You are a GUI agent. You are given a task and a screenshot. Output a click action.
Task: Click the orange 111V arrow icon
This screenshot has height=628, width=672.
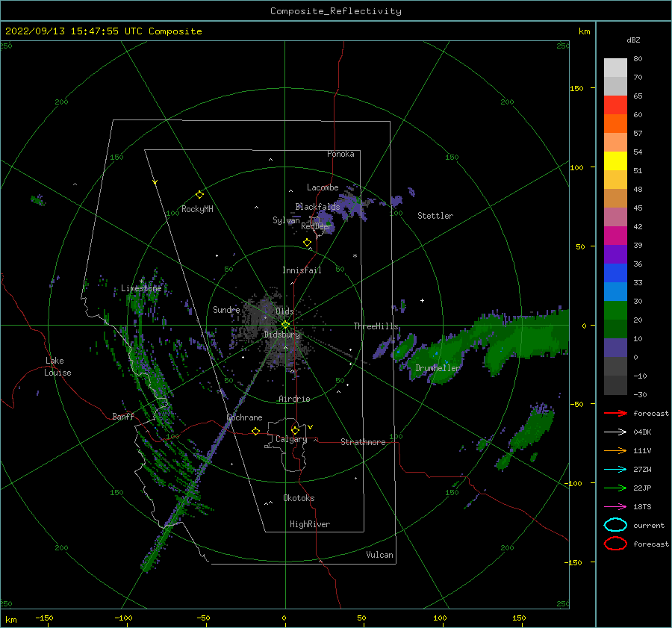615,450
